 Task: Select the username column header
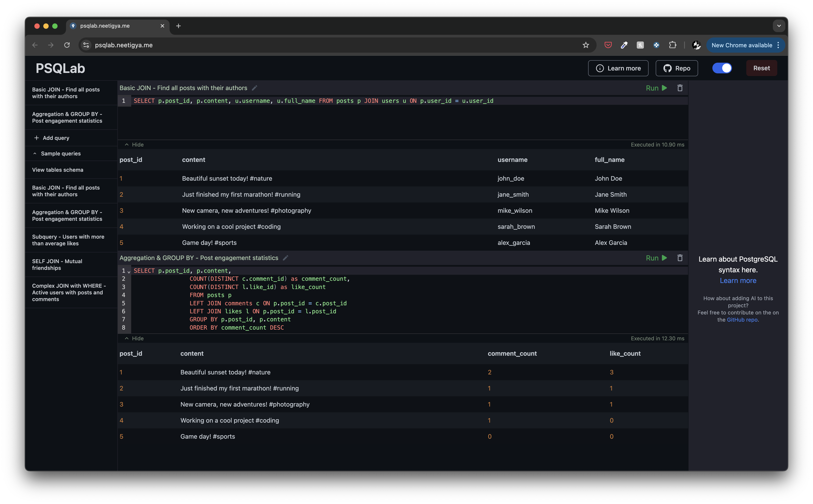(x=512, y=160)
